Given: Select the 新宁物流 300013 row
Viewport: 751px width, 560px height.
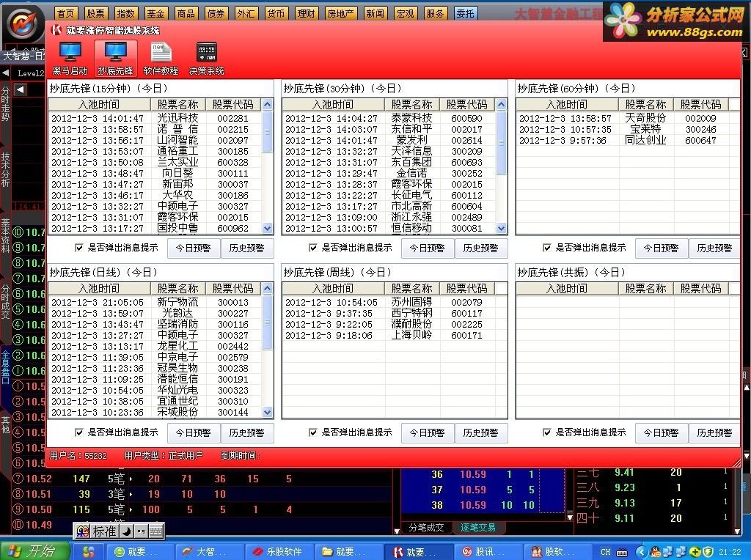Looking at the screenshot, I should (x=155, y=303).
